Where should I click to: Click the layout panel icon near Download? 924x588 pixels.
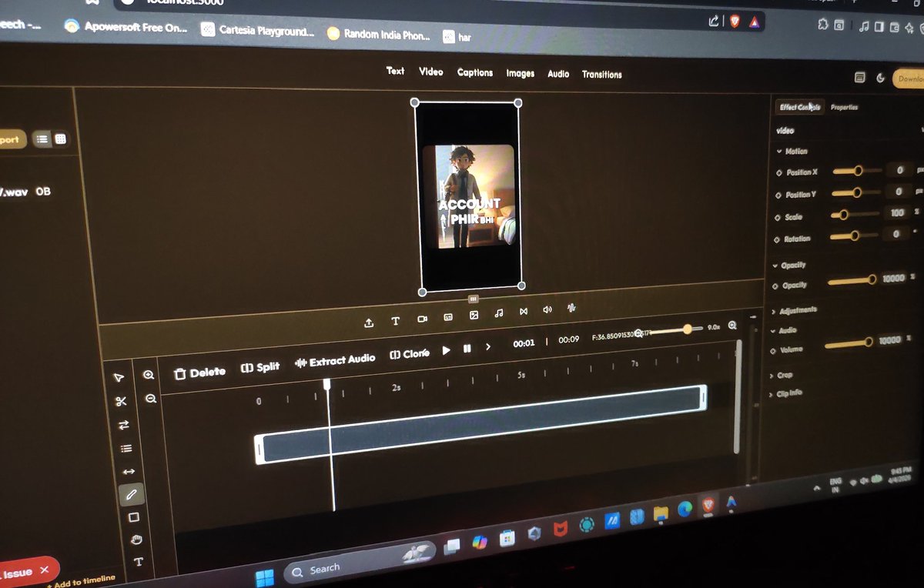(861, 78)
